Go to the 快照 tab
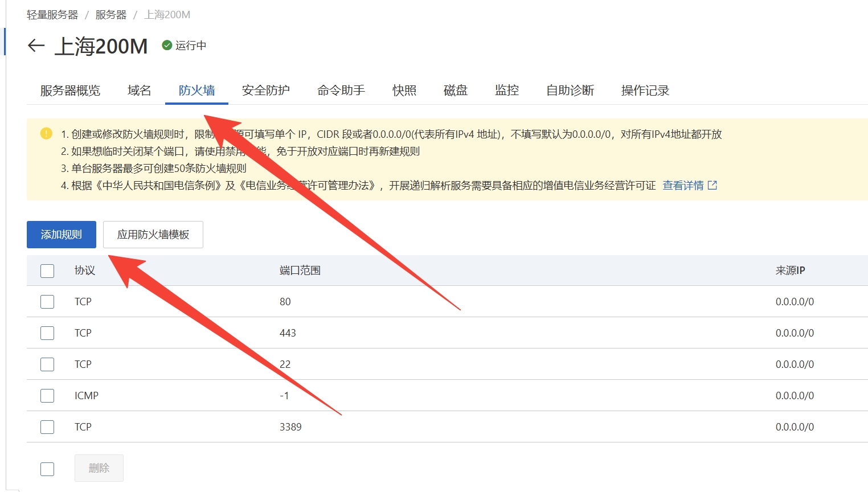The image size is (868, 492). tap(404, 91)
